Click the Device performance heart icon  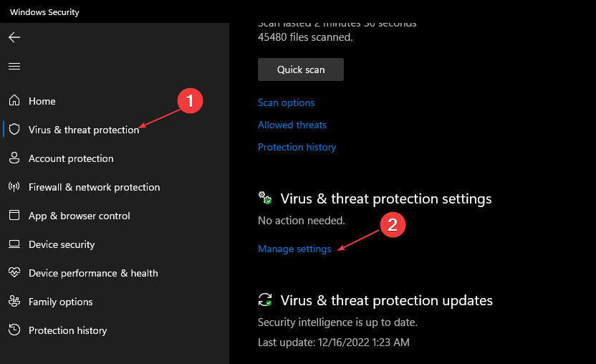tap(14, 272)
